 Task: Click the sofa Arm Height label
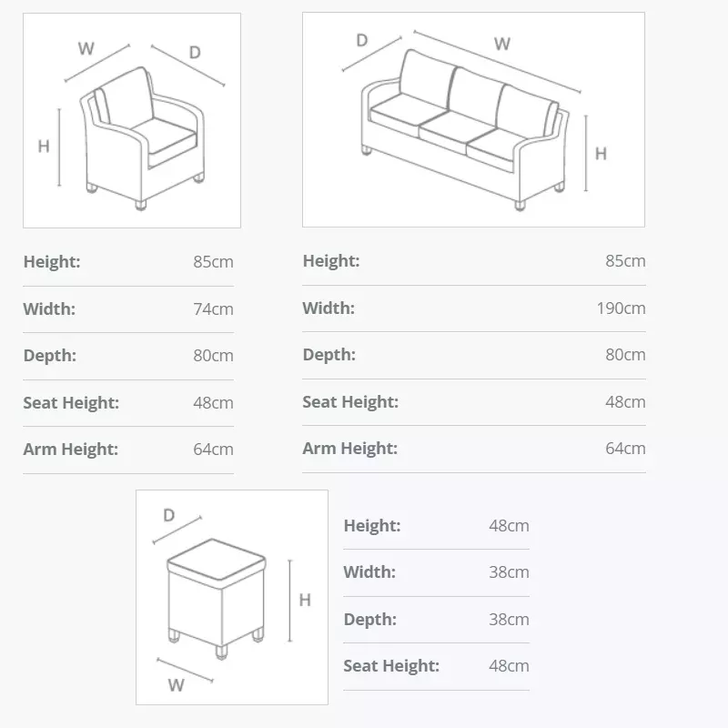tap(350, 449)
